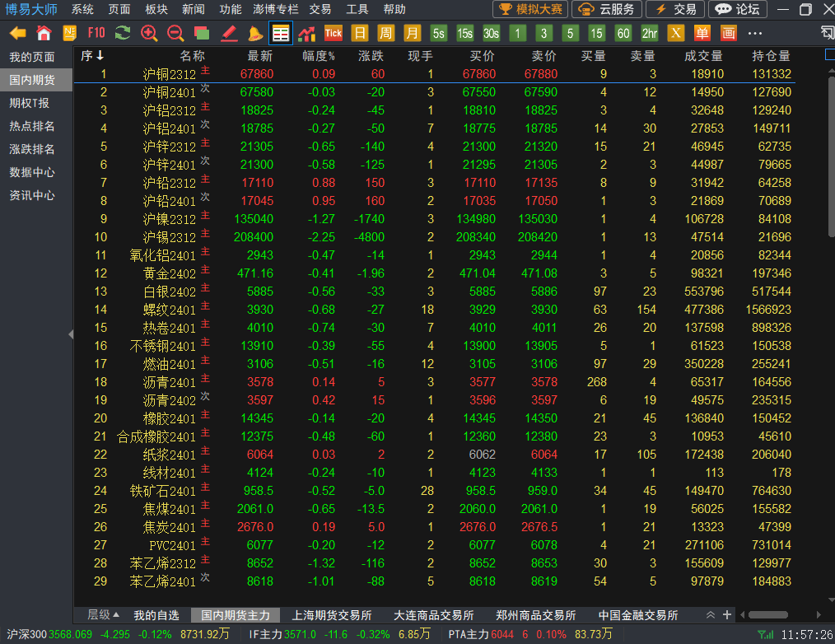This screenshot has width=835, height=644.
Task: Open 涨跌排名 in the sidebar
Action: [32, 149]
